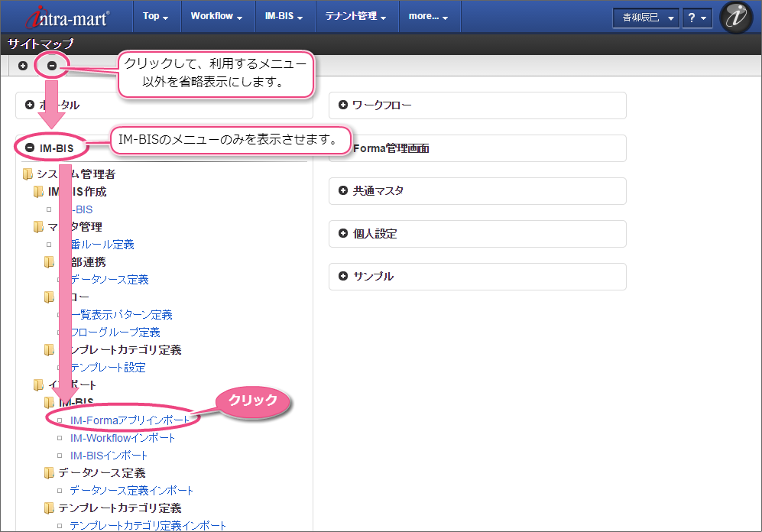The height and width of the screenshot is (532, 762).
Task: Click the expand-all plus icon in the sitemap toolbar
Action: pos(23,66)
